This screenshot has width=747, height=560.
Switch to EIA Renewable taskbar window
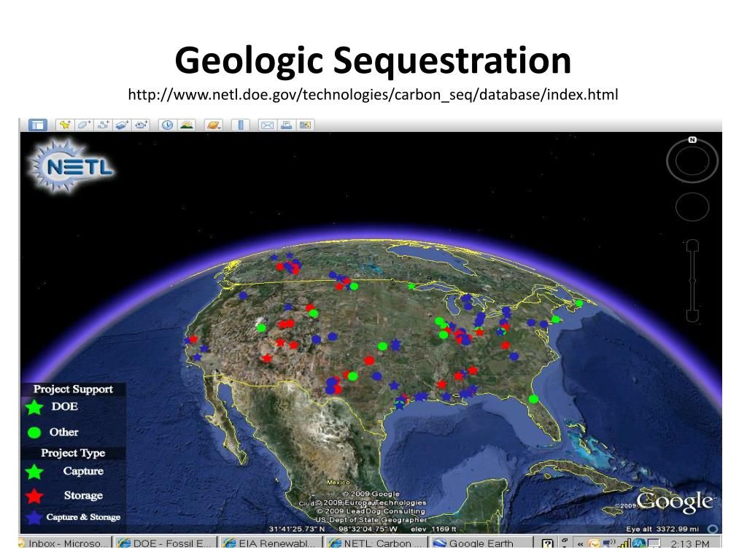270,542
